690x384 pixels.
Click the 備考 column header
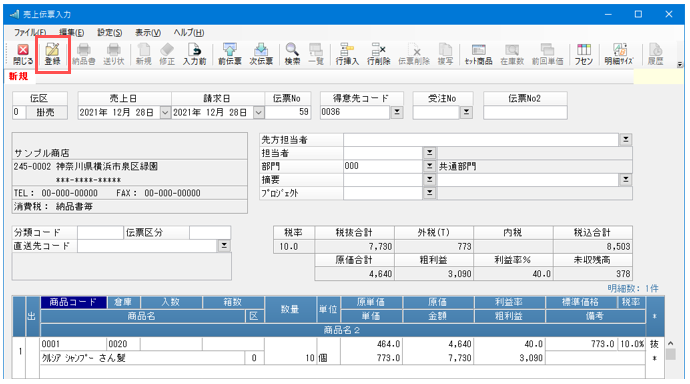tap(595, 316)
